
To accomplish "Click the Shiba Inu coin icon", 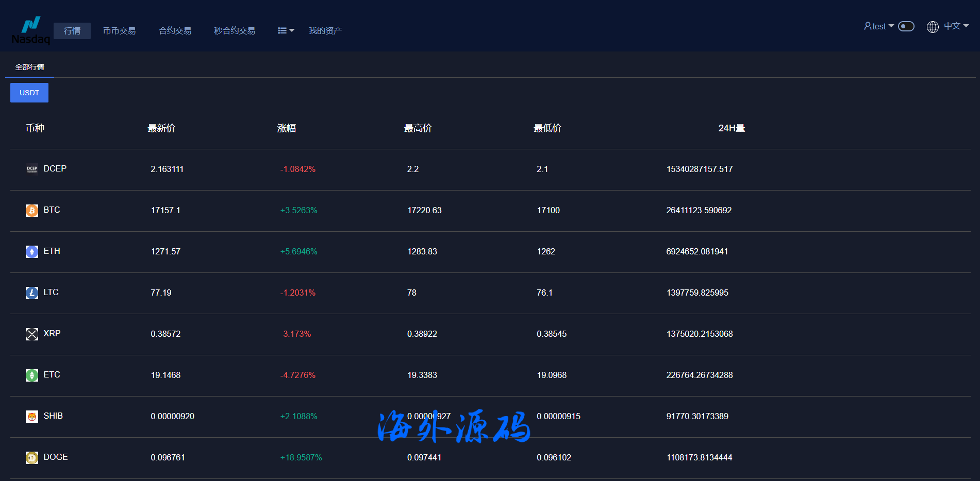I will coord(32,416).
